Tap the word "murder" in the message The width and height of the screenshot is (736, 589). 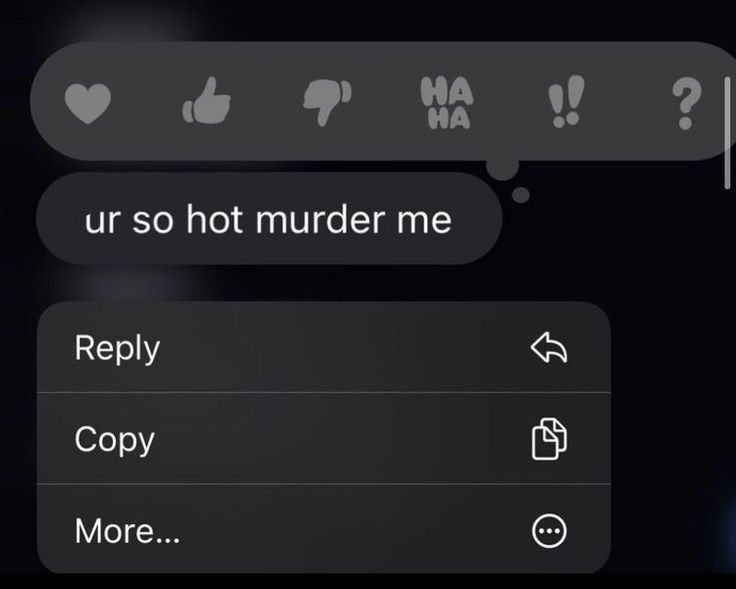pos(321,220)
